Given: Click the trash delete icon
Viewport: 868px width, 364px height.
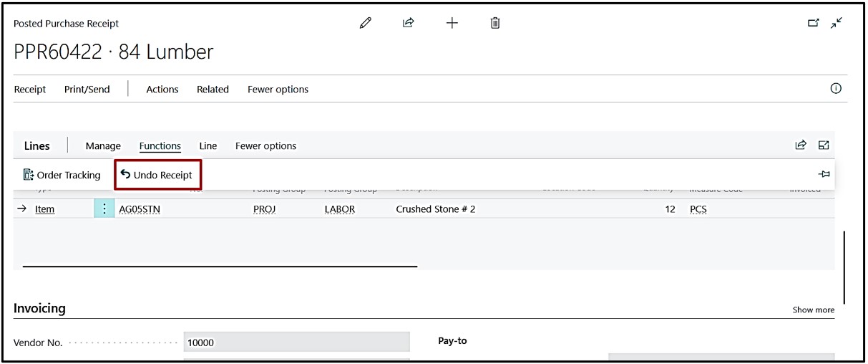Looking at the screenshot, I should point(495,23).
